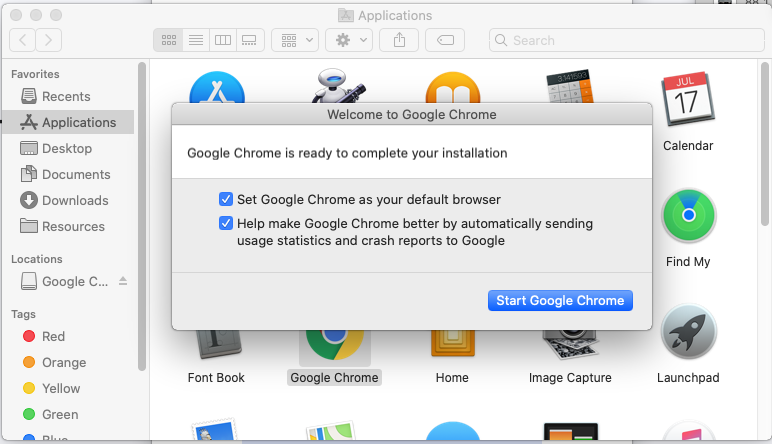Click the Applications window vertical scrollbar
The image size is (772, 444).
[764, 144]
